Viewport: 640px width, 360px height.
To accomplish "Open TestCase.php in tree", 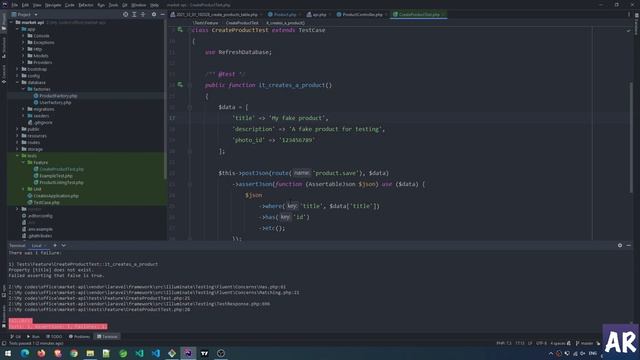I will [x=46, y=202].
